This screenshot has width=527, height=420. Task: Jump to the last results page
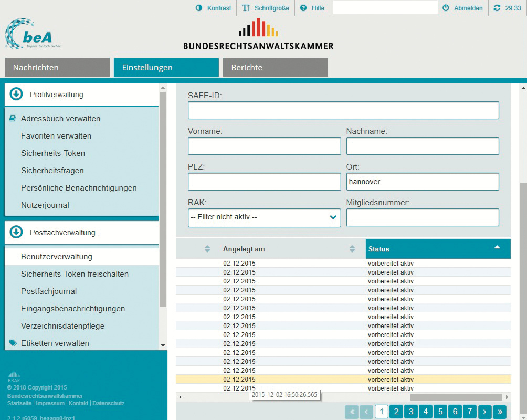point(500,411)
